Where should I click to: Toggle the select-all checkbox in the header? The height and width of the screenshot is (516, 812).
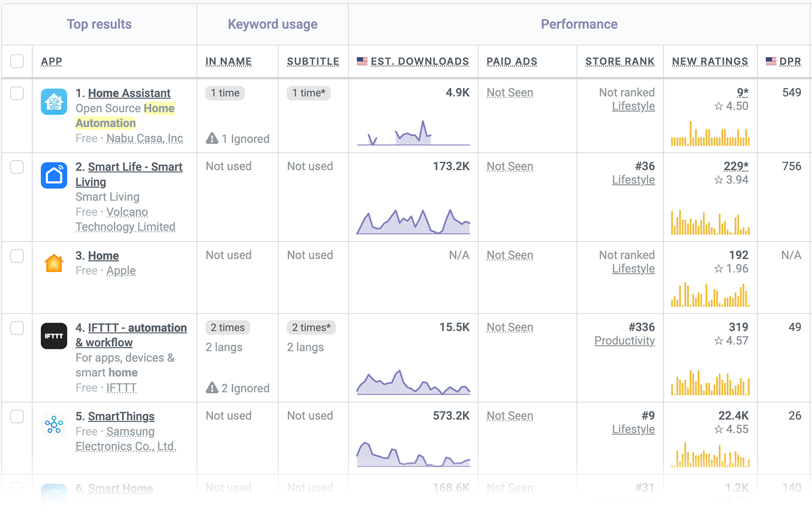point(17,61)
